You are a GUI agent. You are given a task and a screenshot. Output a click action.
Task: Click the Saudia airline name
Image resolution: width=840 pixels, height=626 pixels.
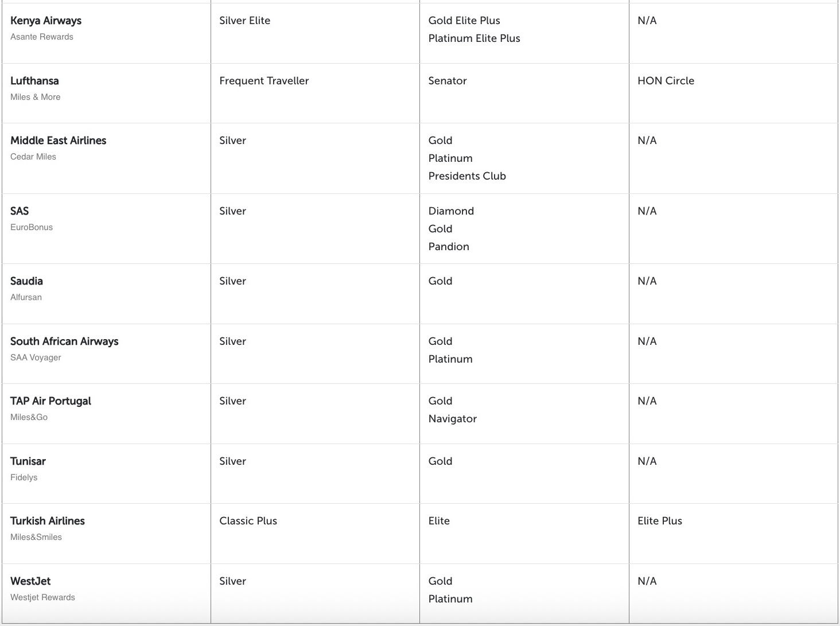pyautogui.click(x=26, y=281)
